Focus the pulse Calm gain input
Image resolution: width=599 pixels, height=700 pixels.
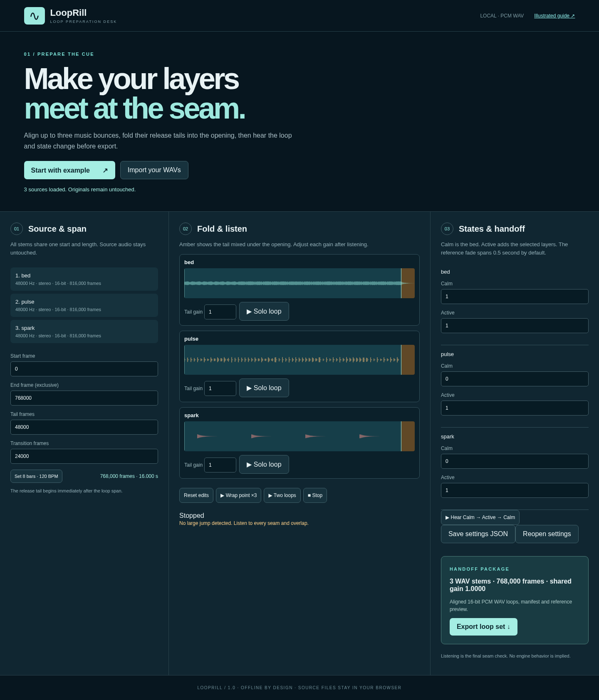(515, 379)
